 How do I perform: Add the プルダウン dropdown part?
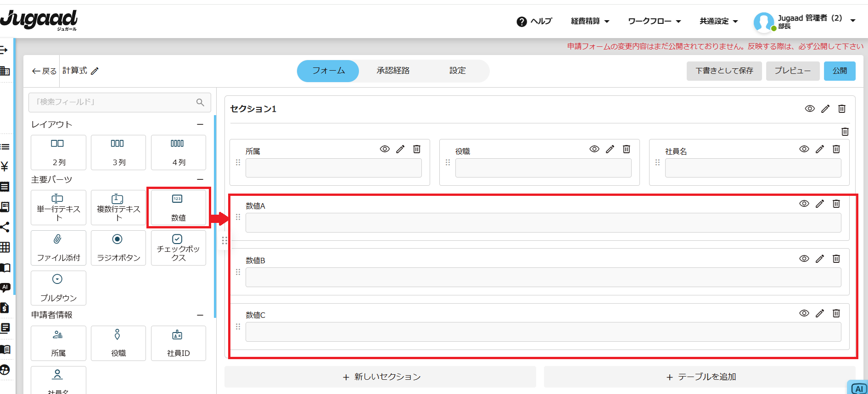click(58, 288)
